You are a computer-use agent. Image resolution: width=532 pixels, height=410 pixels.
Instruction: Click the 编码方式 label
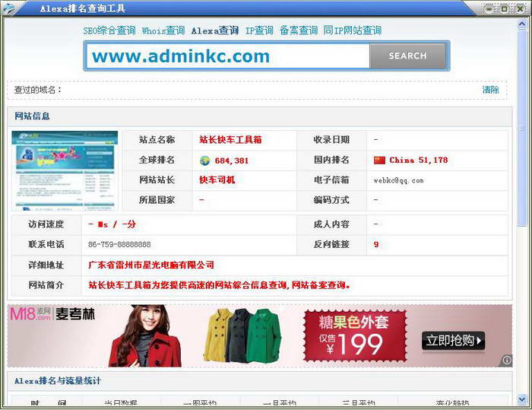pyautogui.click(x=331, y=200)
